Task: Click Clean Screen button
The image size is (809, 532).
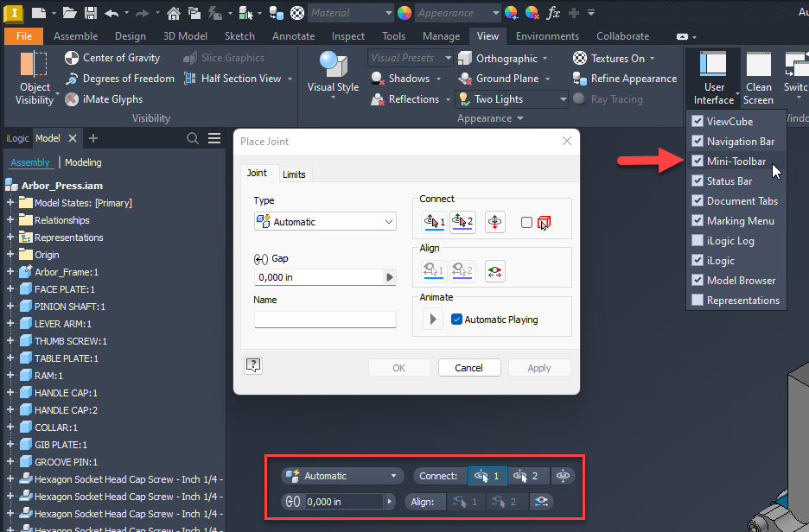Action: 758,79
